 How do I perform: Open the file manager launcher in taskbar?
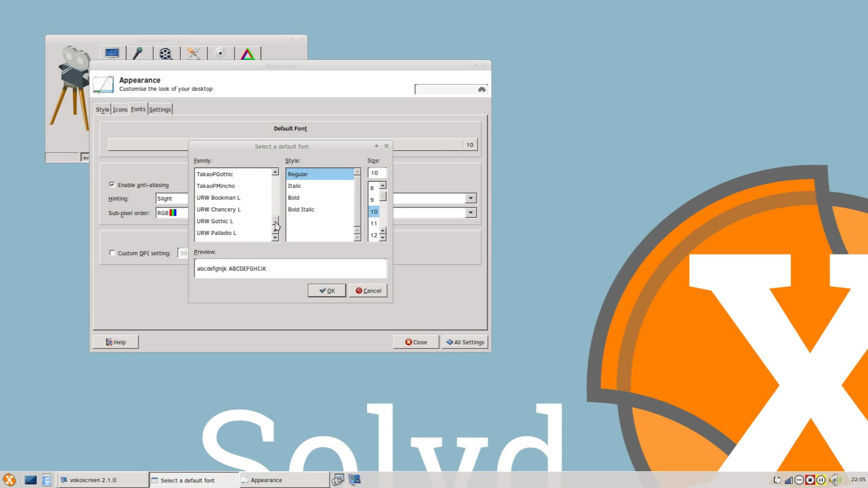(47, 480)
